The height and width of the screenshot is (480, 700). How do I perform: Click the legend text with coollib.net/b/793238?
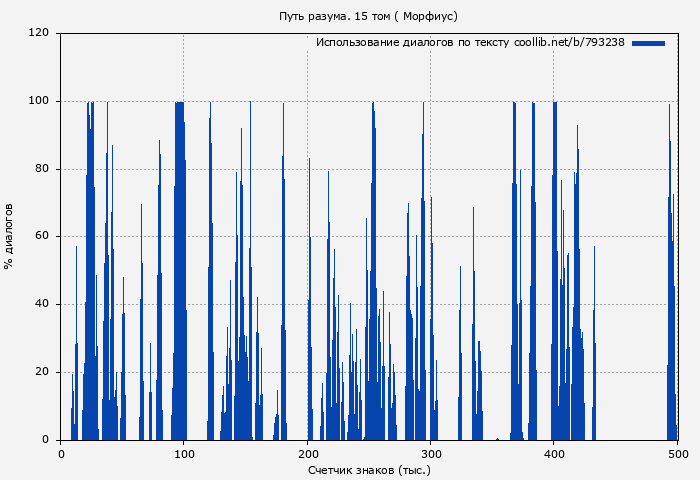(x=470, y=43)
